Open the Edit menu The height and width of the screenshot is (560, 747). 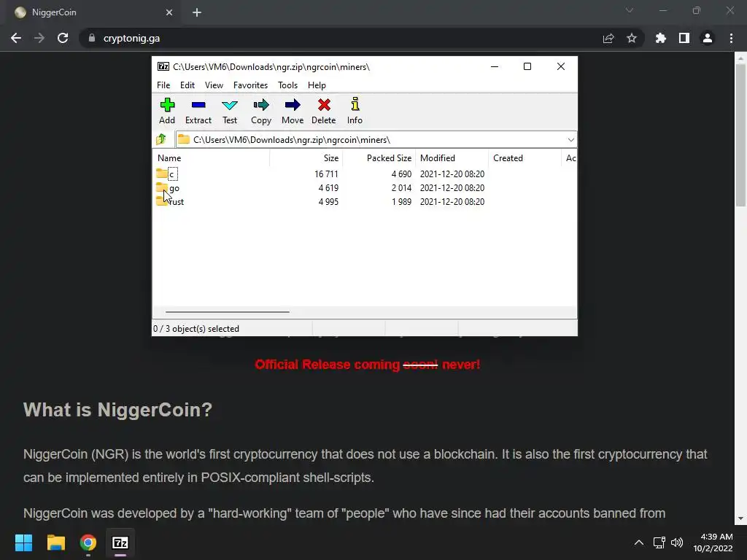click(187, 85)
